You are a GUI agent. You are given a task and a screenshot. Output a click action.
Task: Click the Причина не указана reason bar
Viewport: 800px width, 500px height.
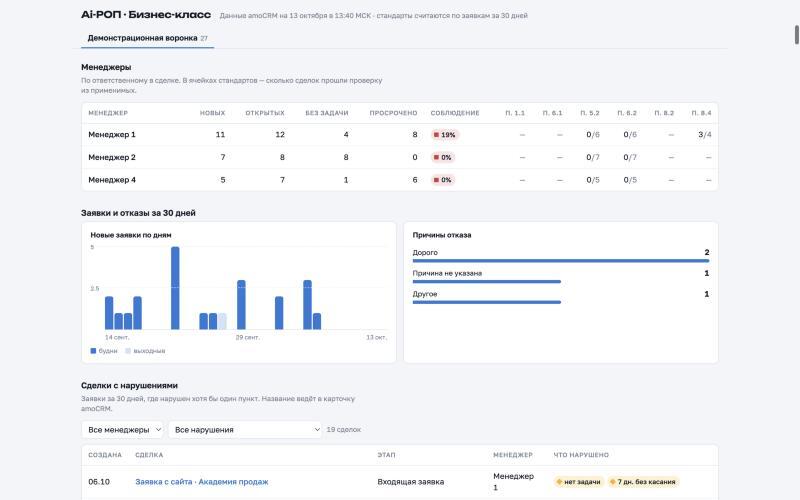pyautogui.click(x=487, y=282)
